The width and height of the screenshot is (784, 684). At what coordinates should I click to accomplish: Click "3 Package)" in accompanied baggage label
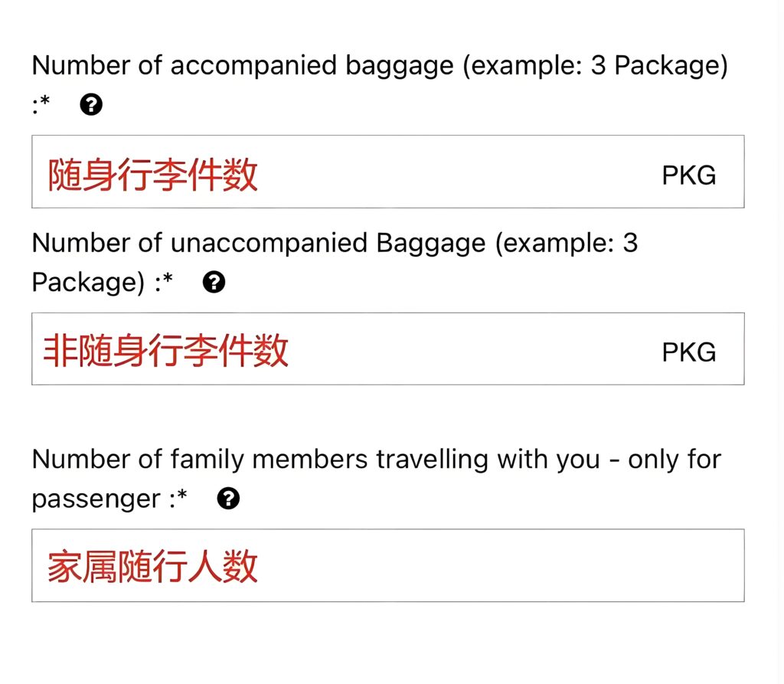click(658, 66)
